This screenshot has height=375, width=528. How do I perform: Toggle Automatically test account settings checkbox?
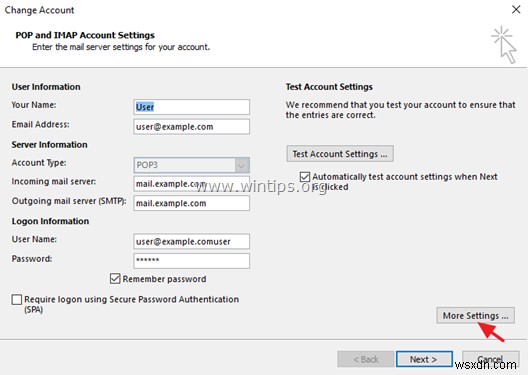(305, 177)
